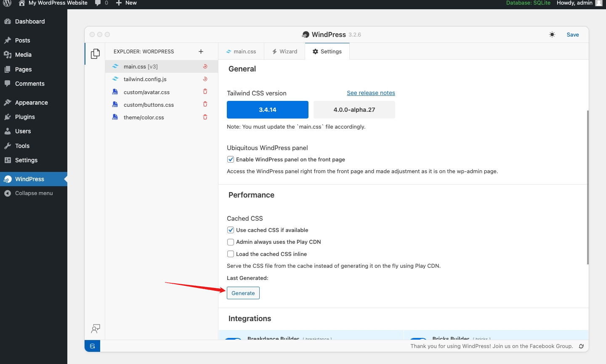Click the Explorer files icon in sidebar

pyautogui.click(x=96, y=54)
